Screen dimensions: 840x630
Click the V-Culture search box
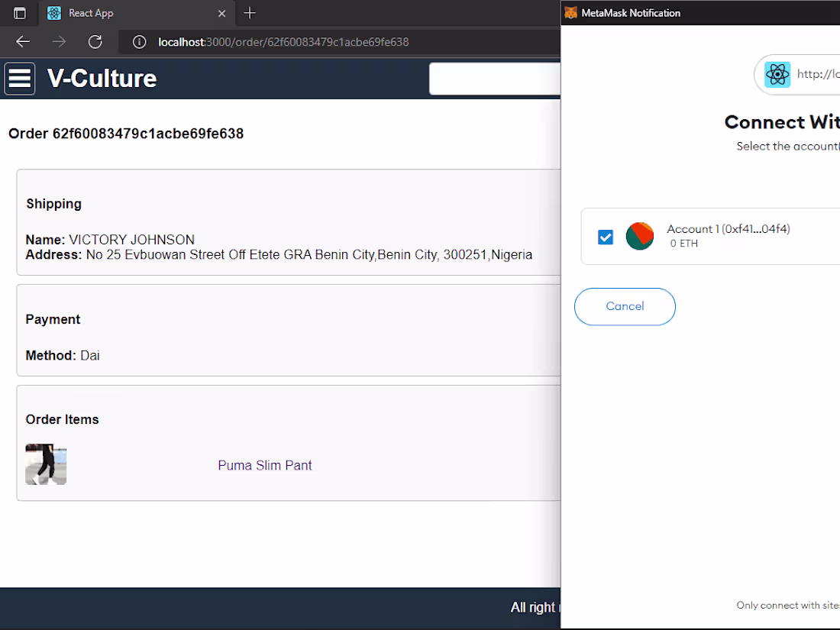tap(496, 79)
